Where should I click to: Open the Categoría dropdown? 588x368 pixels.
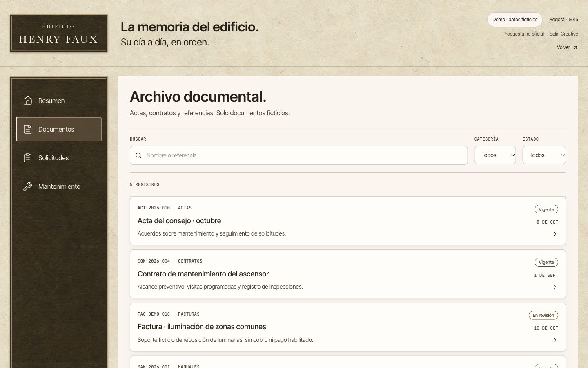click(x=495, y=155)
